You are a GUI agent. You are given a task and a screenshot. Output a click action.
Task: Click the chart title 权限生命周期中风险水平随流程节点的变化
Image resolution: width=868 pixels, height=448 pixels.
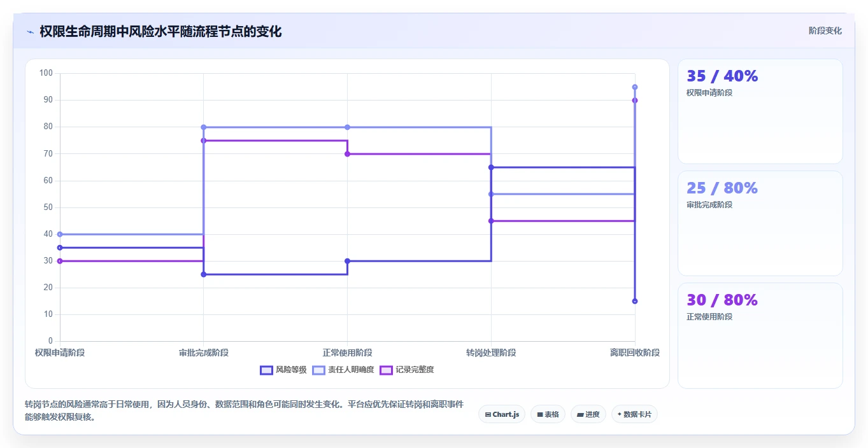click(160, 31)
